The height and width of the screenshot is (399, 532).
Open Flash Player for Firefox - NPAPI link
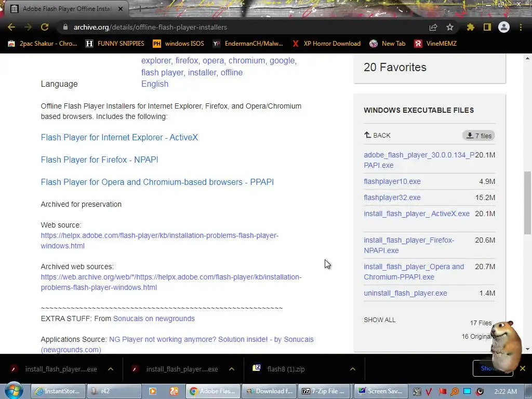pyautogui.click(x=99, y=160)
